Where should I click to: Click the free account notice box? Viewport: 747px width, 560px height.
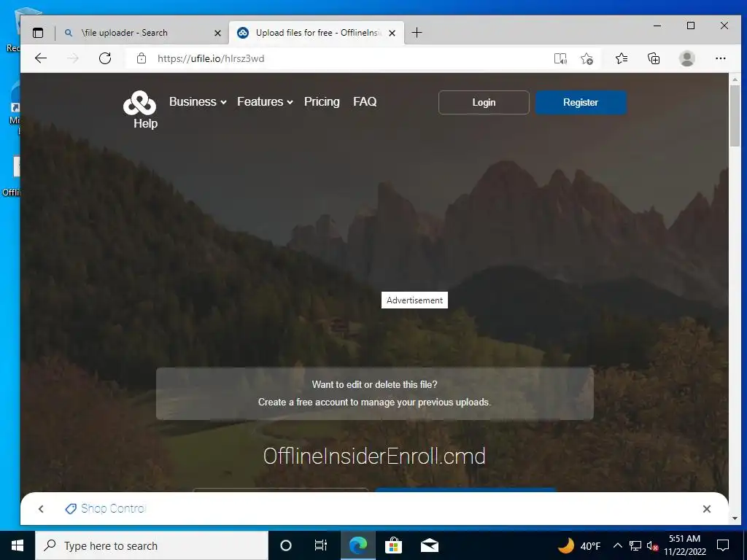click(374, 393)
